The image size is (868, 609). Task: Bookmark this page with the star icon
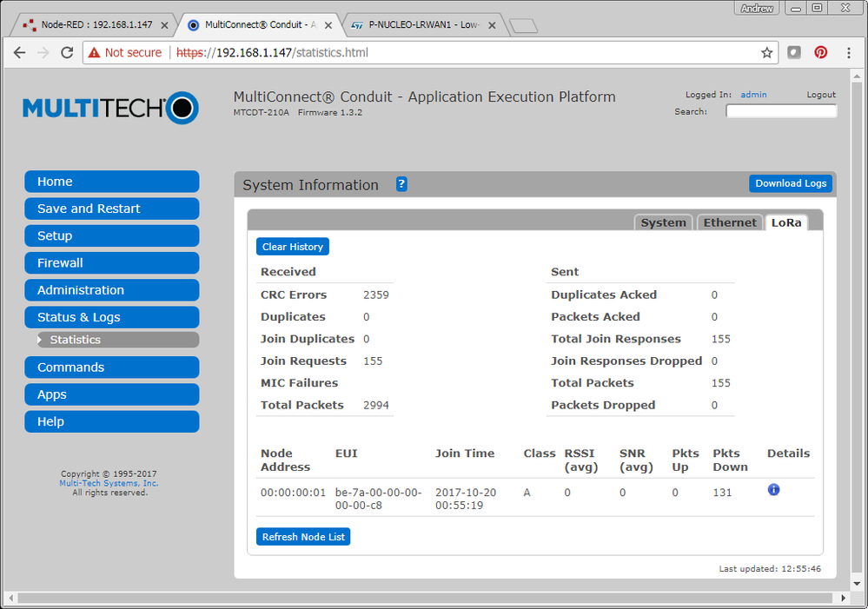tap(766, 53)
